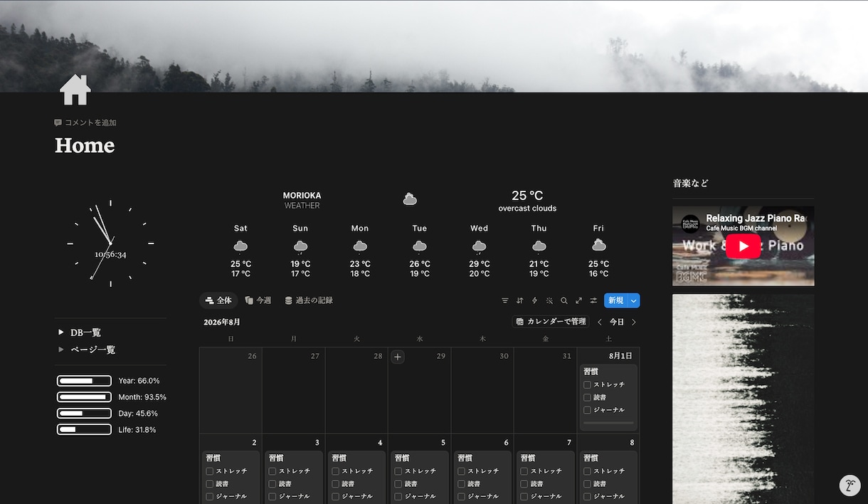Check 読書 on August 1

tap(588, 397)
